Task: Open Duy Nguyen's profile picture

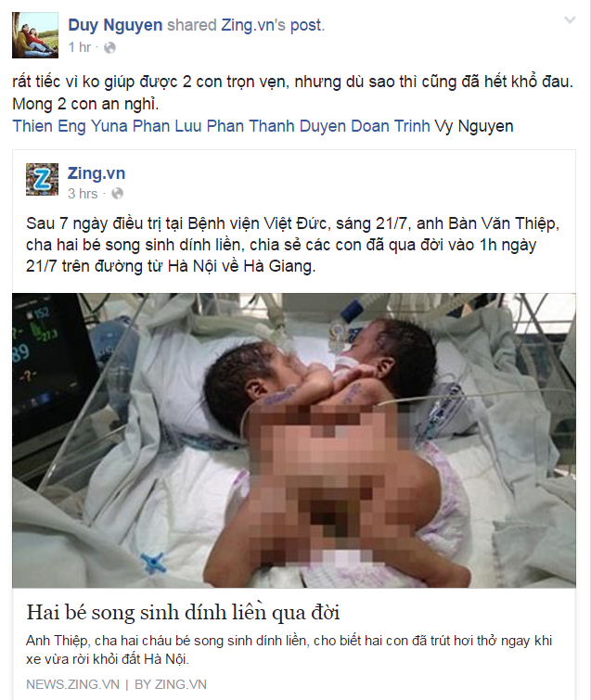Action: (x=35, y=35)
